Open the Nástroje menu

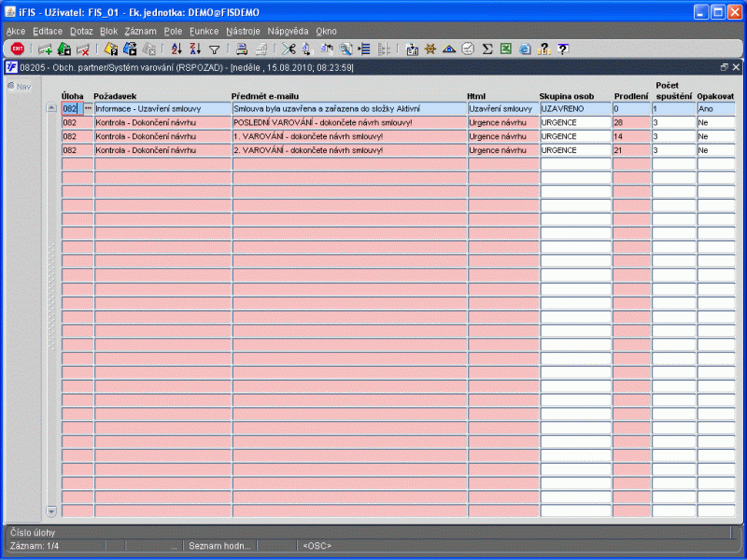point(243,32)
